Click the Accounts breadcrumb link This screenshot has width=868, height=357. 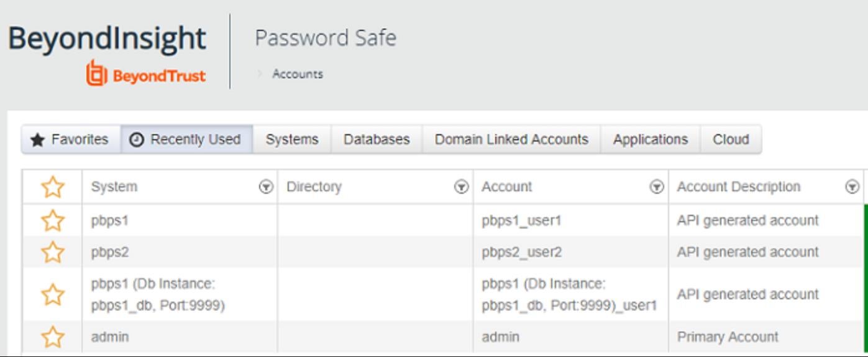click(298, 74)
